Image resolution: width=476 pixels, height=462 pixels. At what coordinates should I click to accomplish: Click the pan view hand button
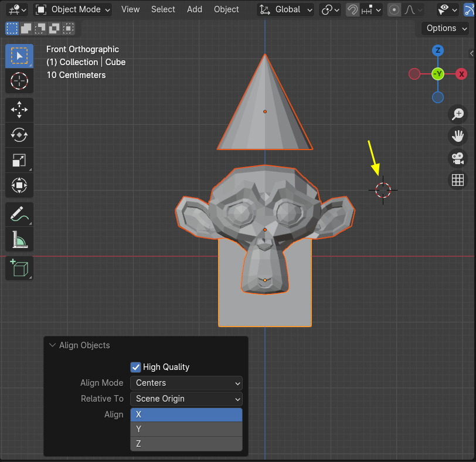coord(458,136)
